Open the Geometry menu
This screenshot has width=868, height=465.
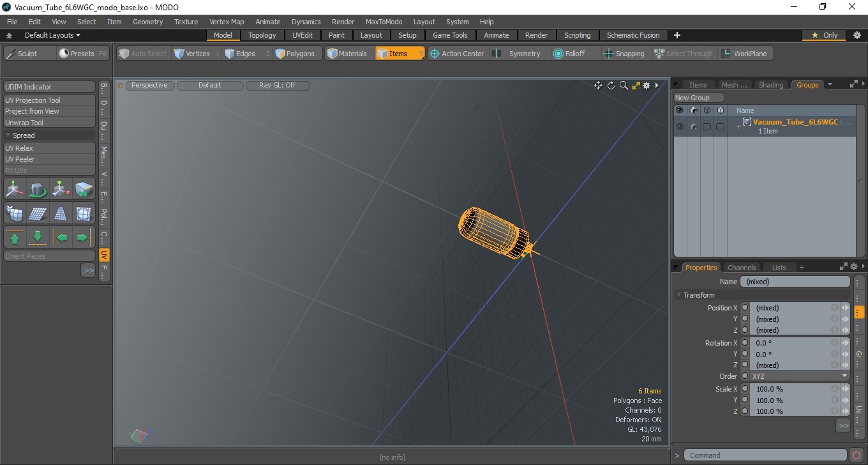[147, 22]
